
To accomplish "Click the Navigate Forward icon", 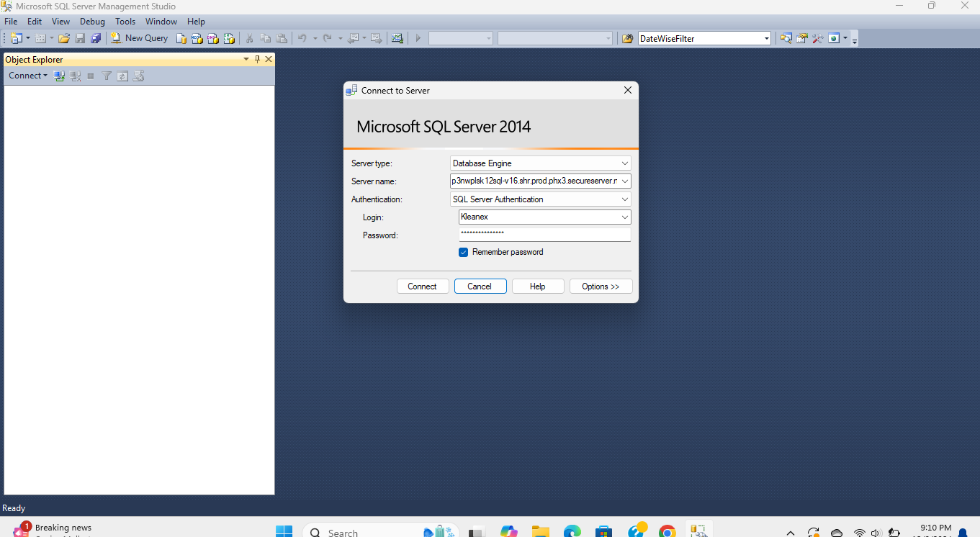I will (376, 38).
